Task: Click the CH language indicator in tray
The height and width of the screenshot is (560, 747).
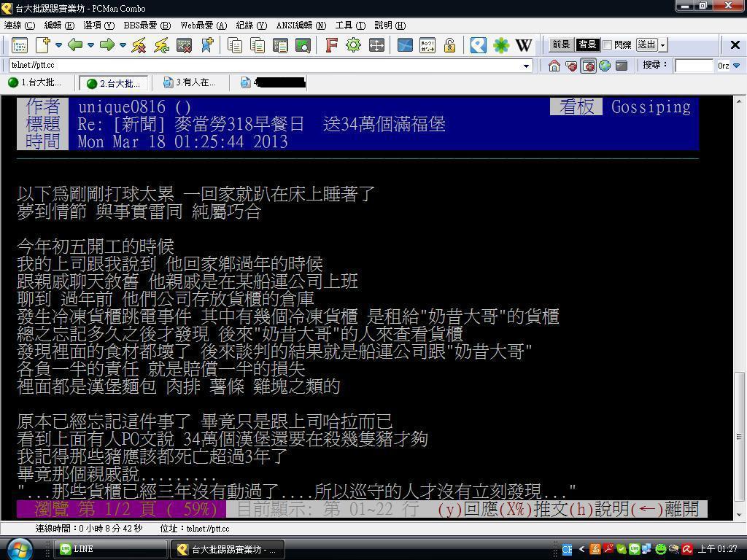Action: pos(566,550)
